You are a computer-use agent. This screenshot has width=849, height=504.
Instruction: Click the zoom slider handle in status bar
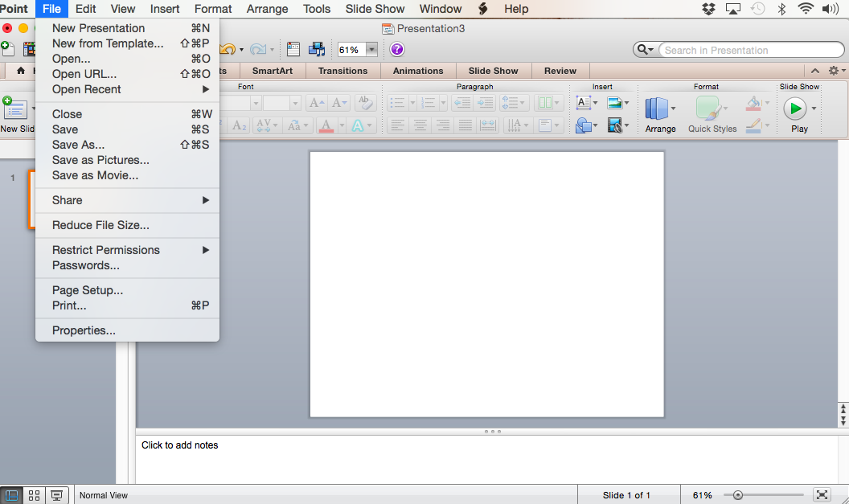point(737,495)
